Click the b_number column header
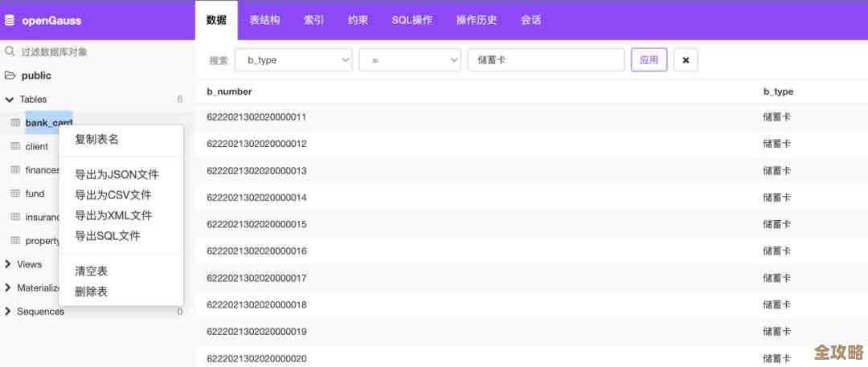 [x=229, y=92]
